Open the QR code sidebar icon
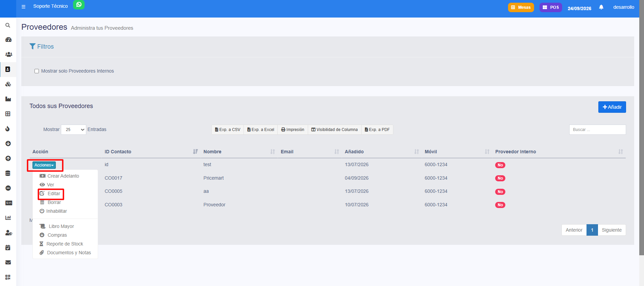The height and width of the screenshot is (286, 644). click(x=8, y=277)
